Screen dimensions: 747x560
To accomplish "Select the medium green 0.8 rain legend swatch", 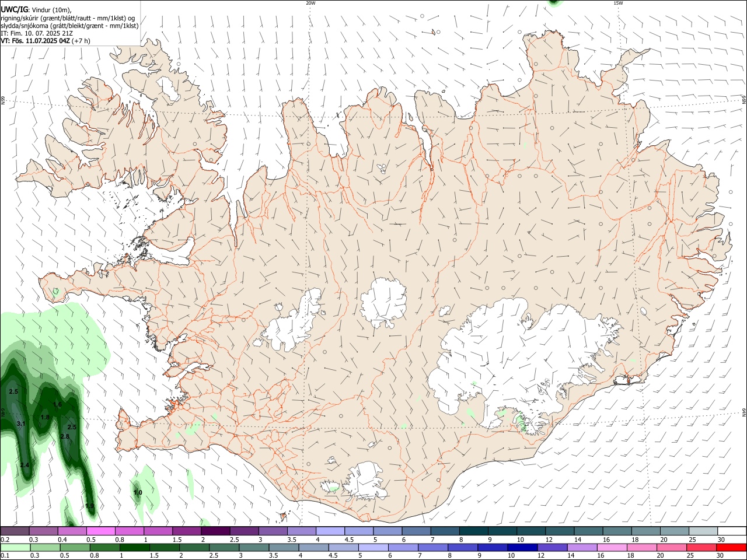I will coord(104,548).
